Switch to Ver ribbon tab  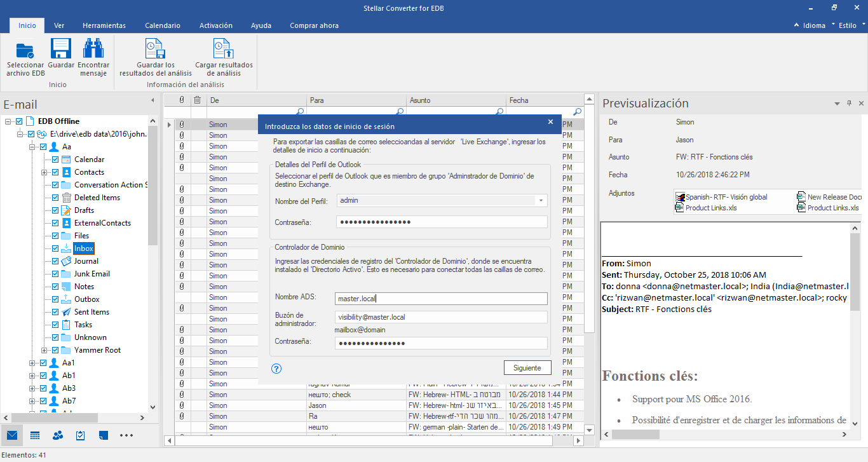(59, 25)
